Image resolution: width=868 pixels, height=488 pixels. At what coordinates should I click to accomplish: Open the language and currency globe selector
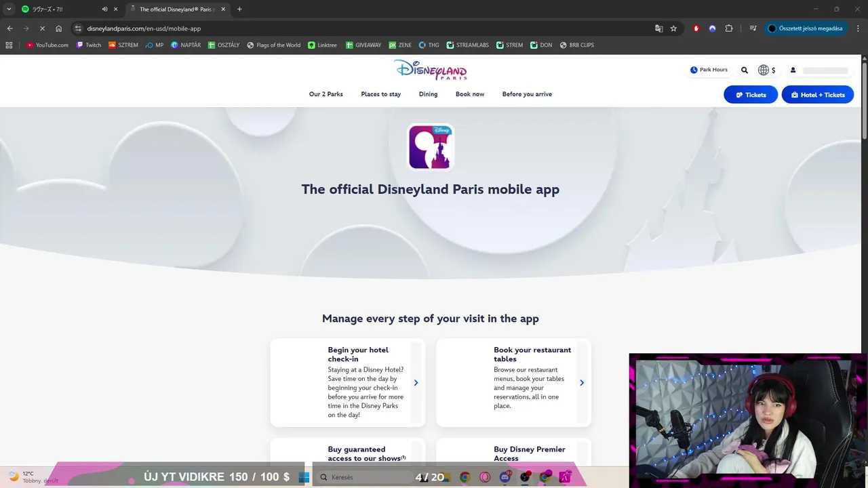click(x=767, y=70)
